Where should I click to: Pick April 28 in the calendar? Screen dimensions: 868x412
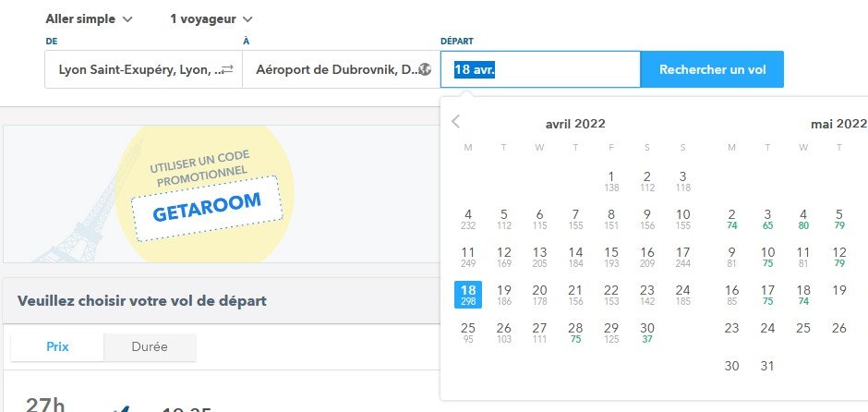(575, 333)
